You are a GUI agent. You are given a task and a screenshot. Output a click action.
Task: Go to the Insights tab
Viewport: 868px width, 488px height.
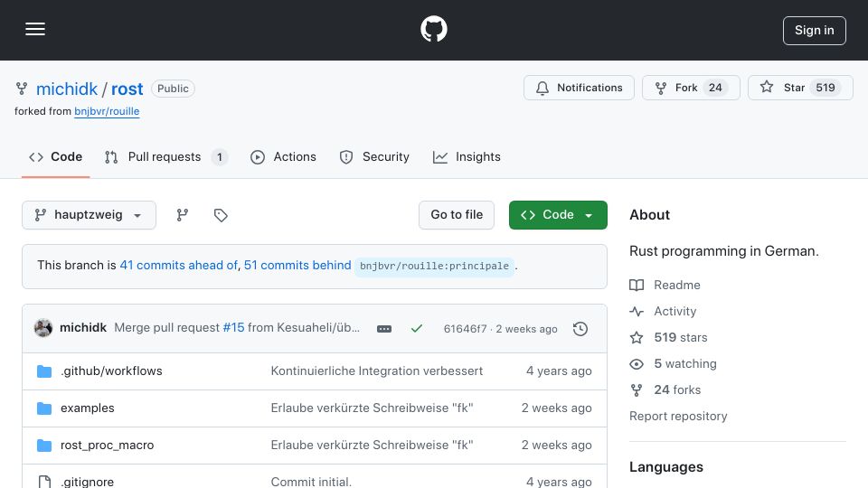click(467, 157)
